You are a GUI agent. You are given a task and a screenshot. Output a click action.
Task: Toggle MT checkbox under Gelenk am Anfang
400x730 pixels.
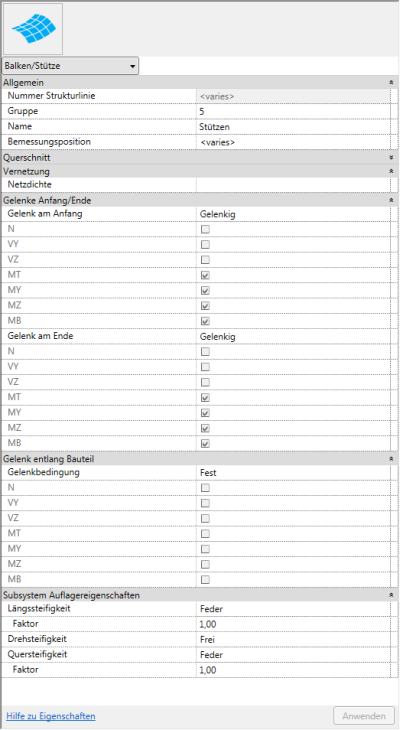coord(205,275)
